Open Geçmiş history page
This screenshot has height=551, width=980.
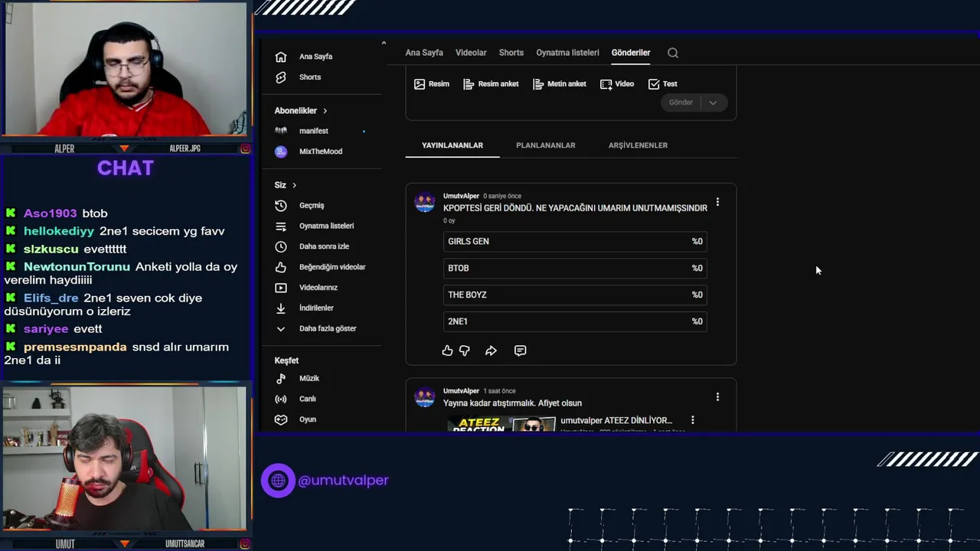312,206
